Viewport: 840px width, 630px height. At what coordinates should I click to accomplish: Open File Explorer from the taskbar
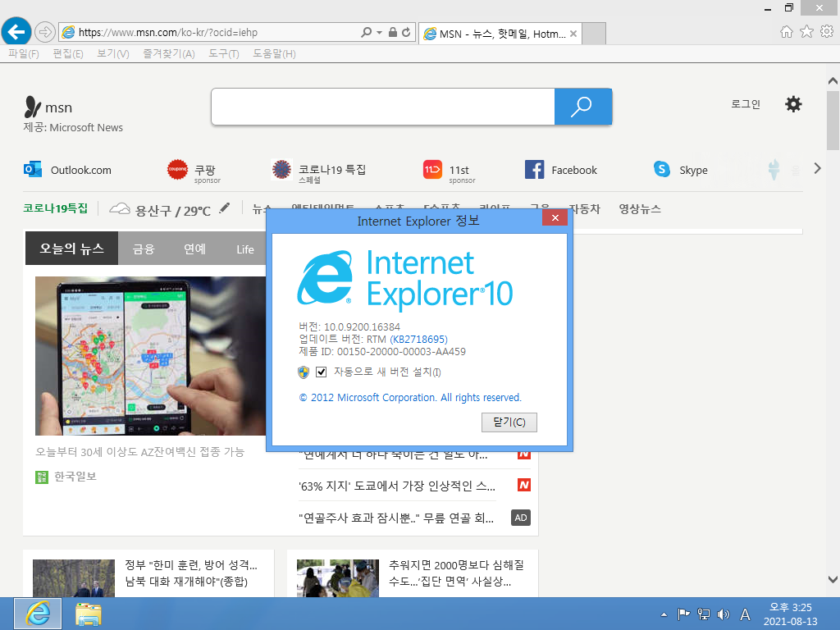(89, 614)
